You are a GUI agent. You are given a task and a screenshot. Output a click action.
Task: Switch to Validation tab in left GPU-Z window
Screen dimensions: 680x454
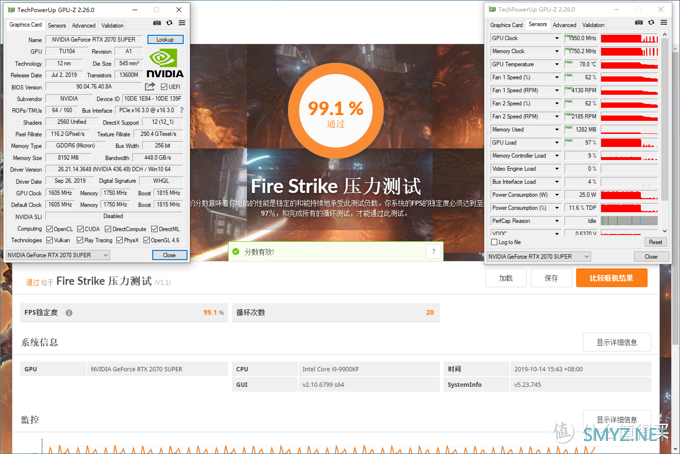click(x=112, y=26)
